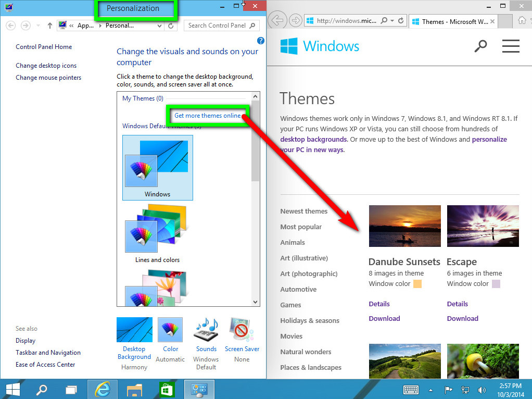
Task: Select Holidays & seasons category
Action: point(310,320)
